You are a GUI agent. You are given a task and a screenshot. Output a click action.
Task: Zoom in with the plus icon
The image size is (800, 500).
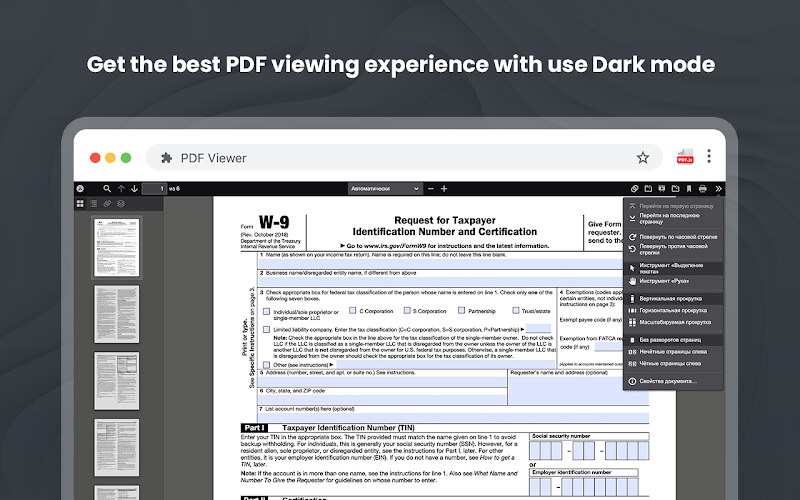click(x=444, y=189)
